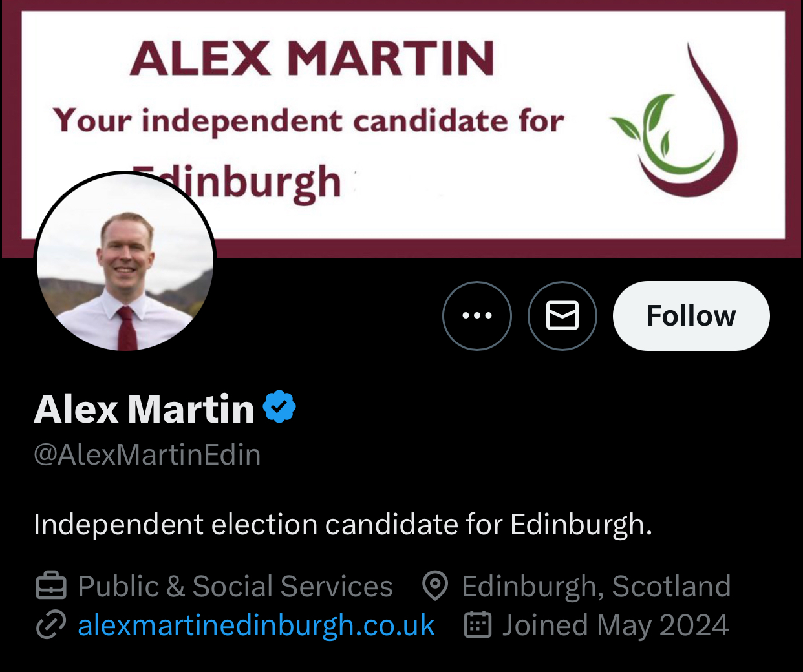Click the bio text about independent candidate
This screenshot has height=672, width=803.
click(x=343, y=524)
